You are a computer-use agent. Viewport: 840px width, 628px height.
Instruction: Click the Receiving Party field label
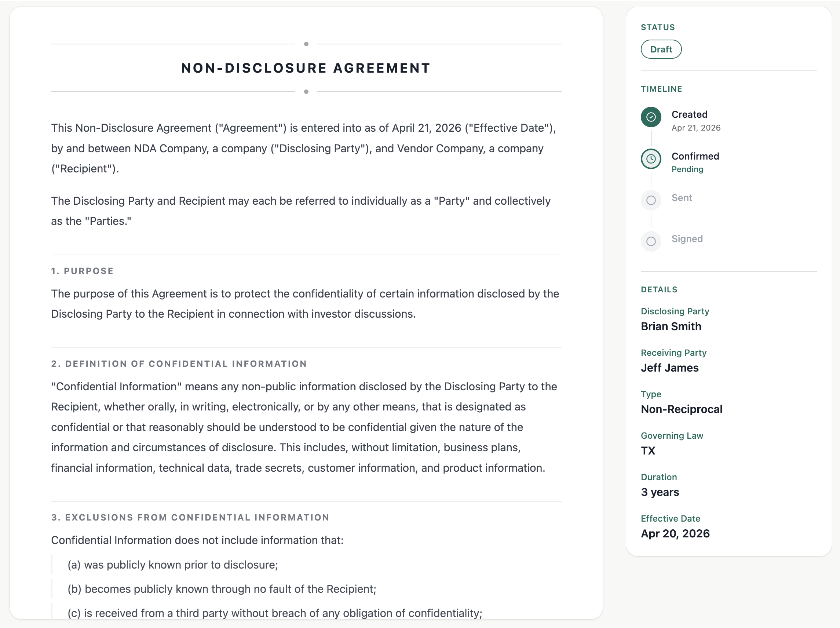tap(673, 353)
